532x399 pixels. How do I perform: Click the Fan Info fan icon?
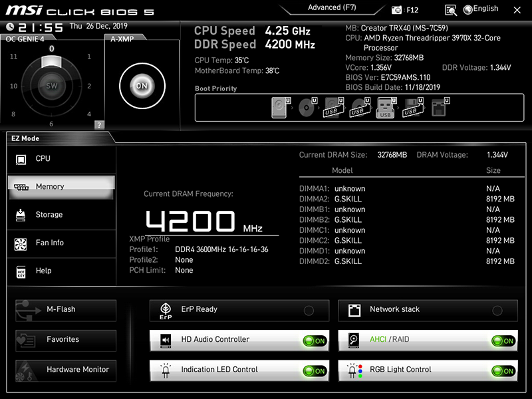[21, 244]
